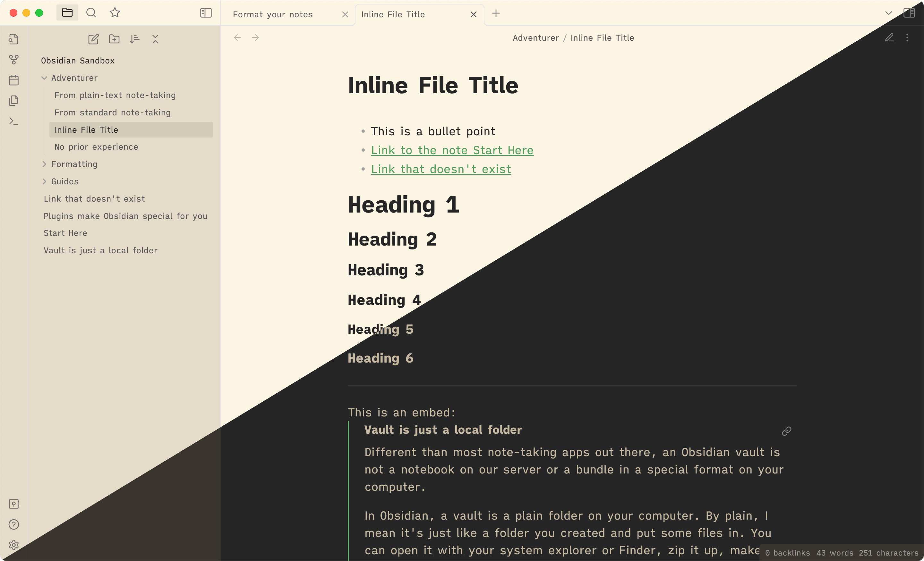The image size is (924, 561).
Task: Create a new folder in the vault
Action: [x=114, y=39]
